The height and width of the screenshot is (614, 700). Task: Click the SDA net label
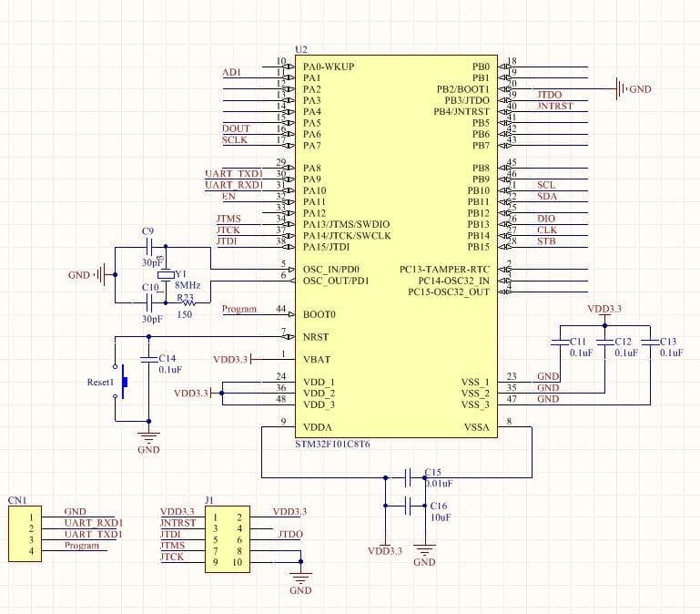pyautogui.click(x=547, y=196)
